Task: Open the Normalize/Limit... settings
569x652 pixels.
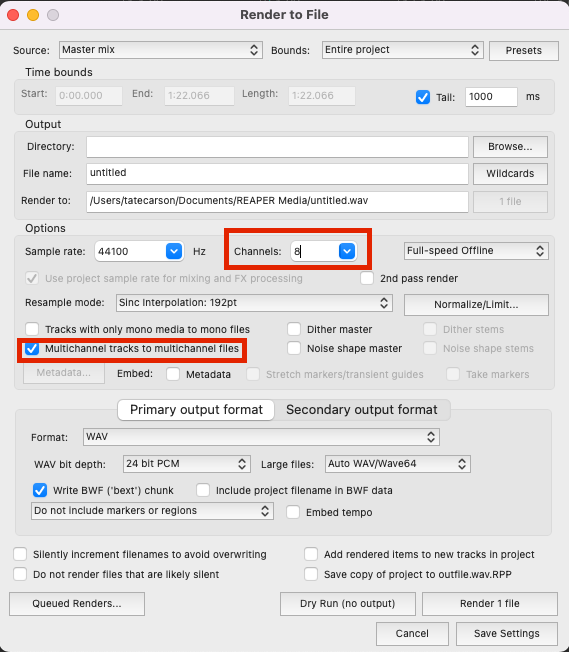Action: [476, 305]
